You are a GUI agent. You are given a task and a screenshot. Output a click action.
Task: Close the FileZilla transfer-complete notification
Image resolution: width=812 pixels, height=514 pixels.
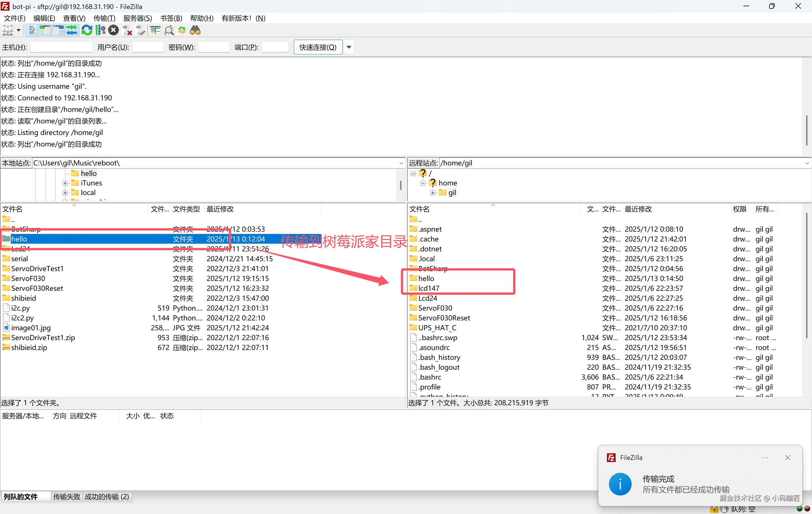pos(787,458)
